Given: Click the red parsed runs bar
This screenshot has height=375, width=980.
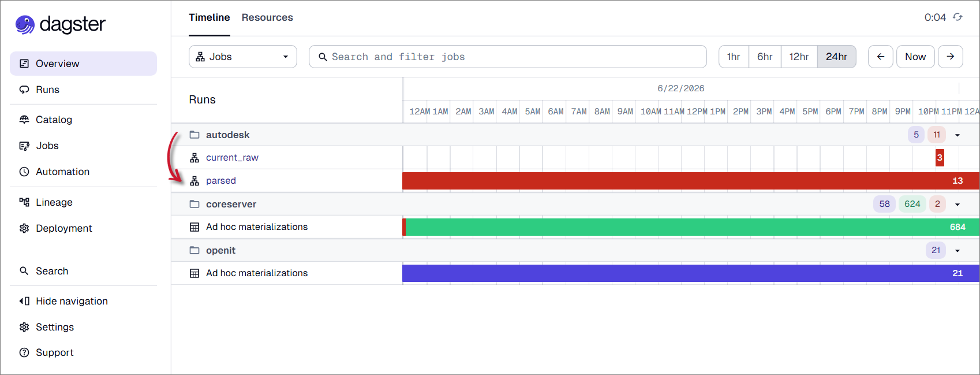Looking at the screenshot, I should click(x=691, y=181).
